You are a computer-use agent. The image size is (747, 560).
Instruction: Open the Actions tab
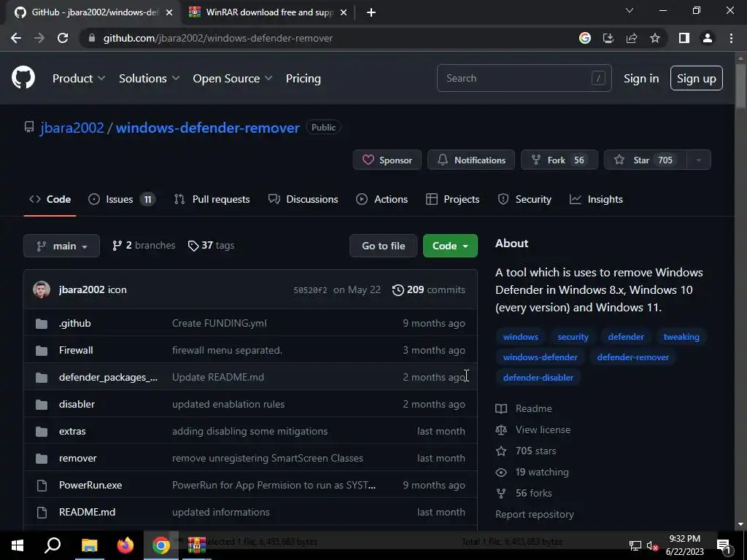click(x=382, y=200)
